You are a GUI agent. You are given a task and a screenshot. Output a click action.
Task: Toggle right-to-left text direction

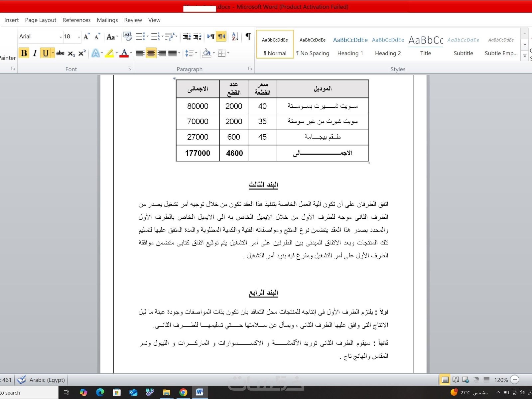click(x=221, y=37)
